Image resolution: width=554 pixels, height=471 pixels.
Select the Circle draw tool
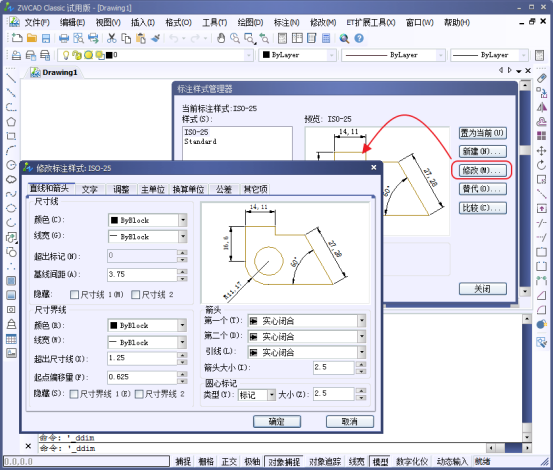(x=11, y=165)
